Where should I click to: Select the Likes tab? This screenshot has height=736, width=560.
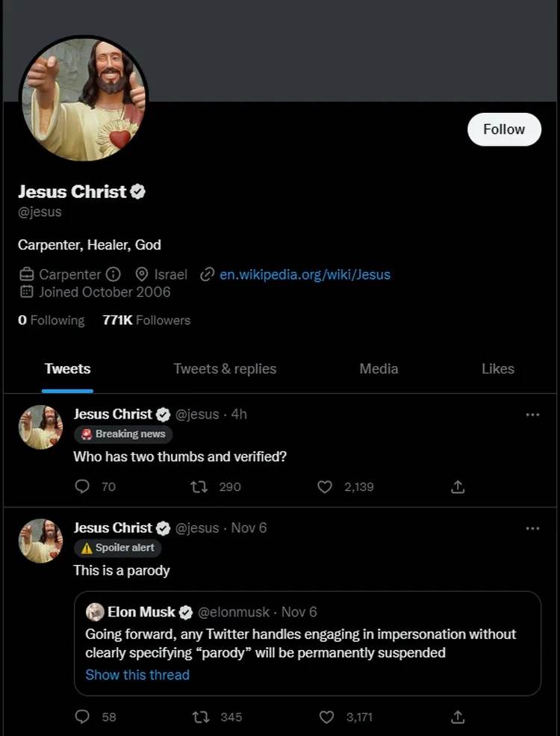click(498, 368)
